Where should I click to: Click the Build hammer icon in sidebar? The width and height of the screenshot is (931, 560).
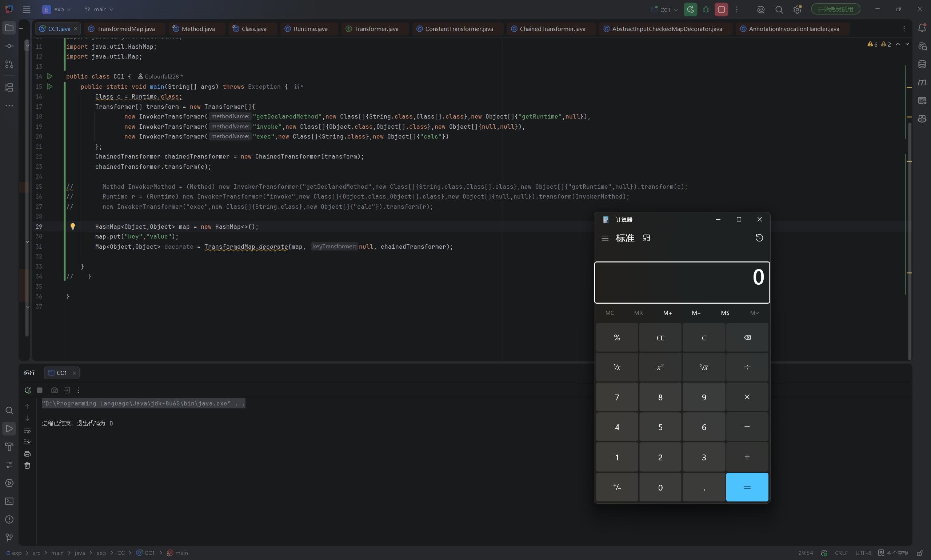pyautogui.click(x=9, y=447)
